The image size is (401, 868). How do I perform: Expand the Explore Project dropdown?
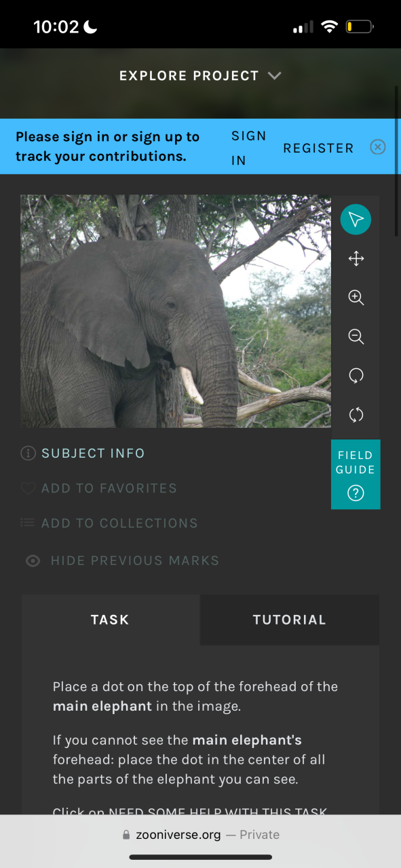(x=200, y=76)
